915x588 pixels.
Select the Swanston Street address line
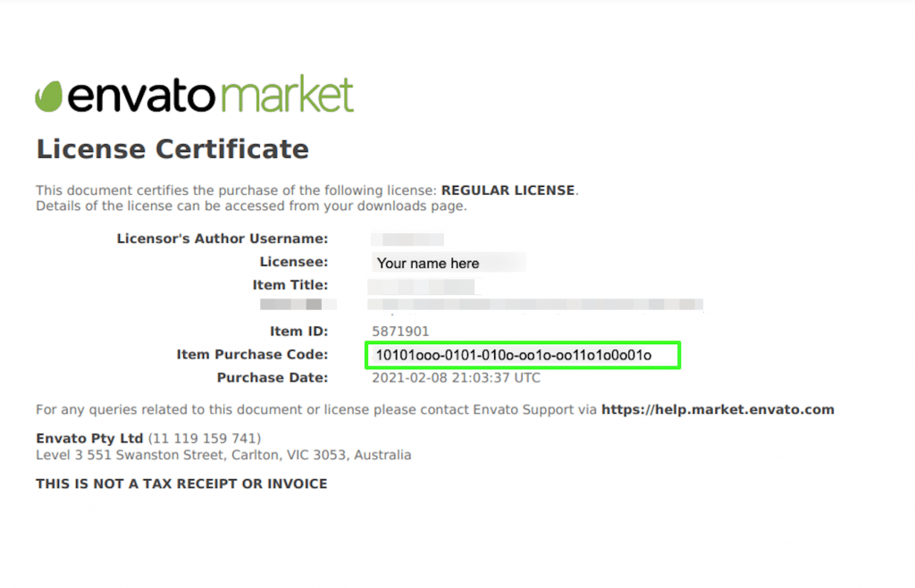pos(223,455)
